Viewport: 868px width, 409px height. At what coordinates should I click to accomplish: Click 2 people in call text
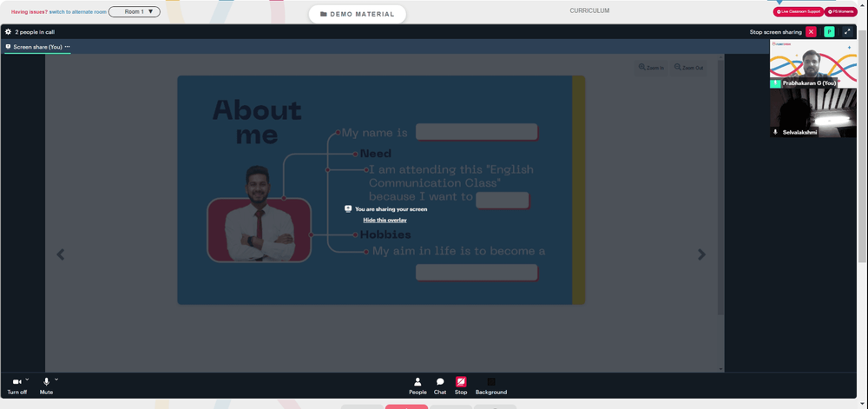pos(35,32)
